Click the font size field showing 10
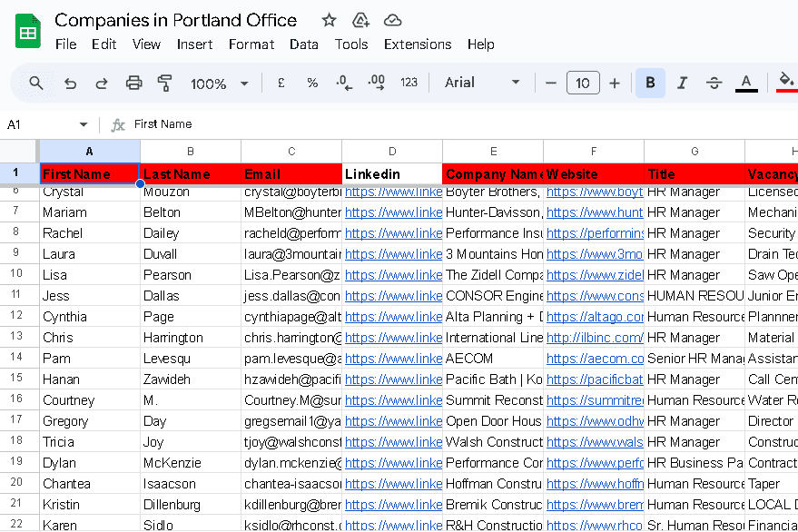The width and height of the screenshot is (798, 532). pyautogui.click(x=583, y=83)
